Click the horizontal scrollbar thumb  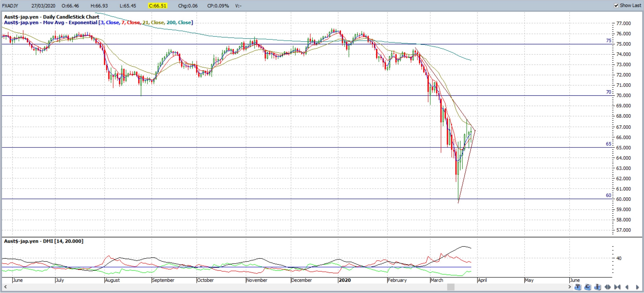[x=451, y=287]
